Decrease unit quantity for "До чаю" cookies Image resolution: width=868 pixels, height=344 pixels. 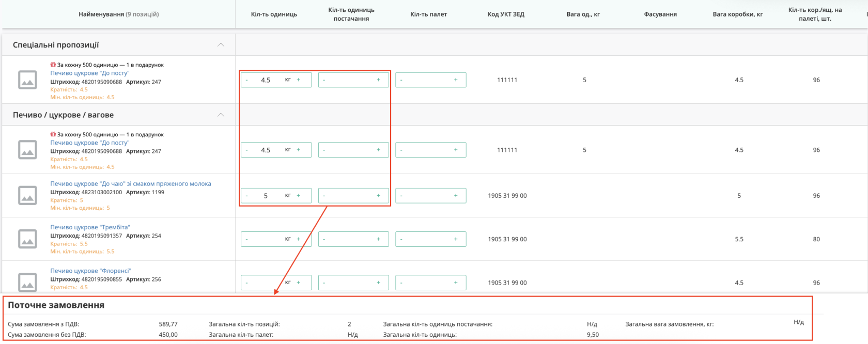tap(247, 195)
